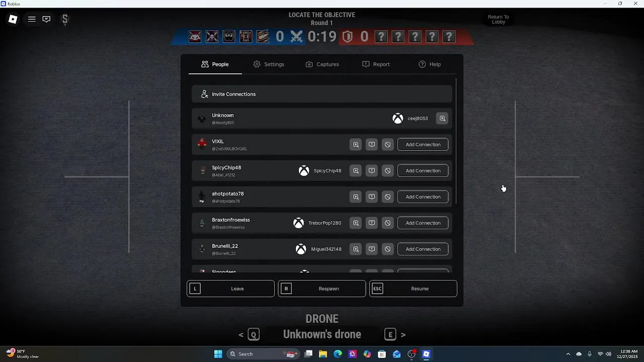
Task: Select next drone with E key button
Action: (390, 334)
